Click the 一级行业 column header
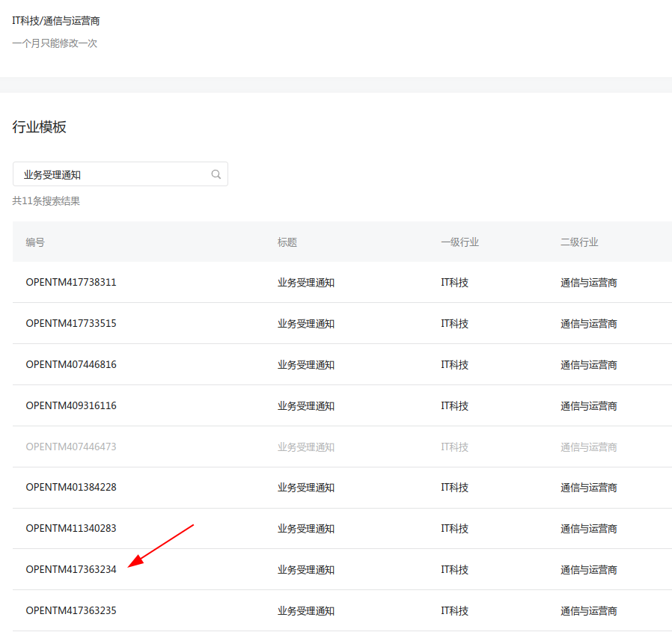This screenshot has height=641, width=672. [459, 242]
